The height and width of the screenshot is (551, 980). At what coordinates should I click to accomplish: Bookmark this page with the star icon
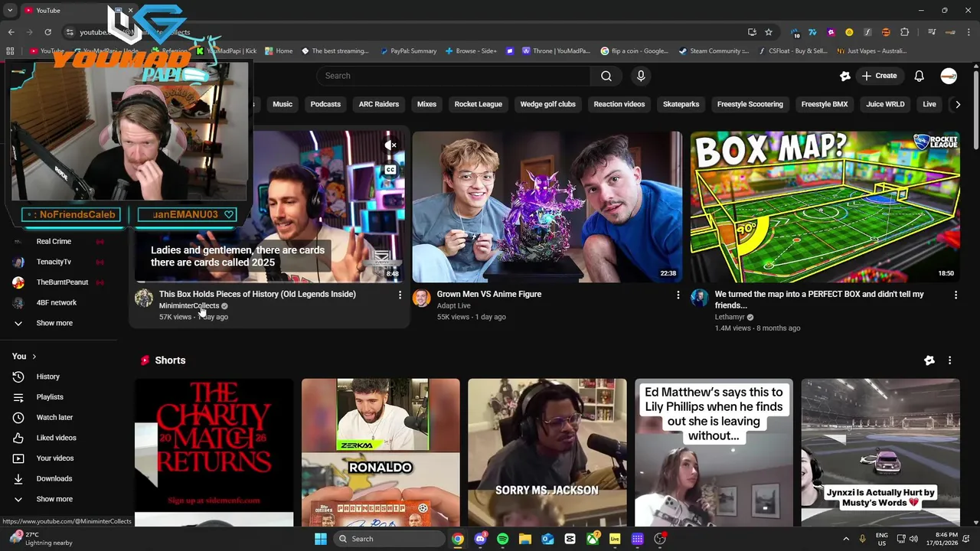769,32
